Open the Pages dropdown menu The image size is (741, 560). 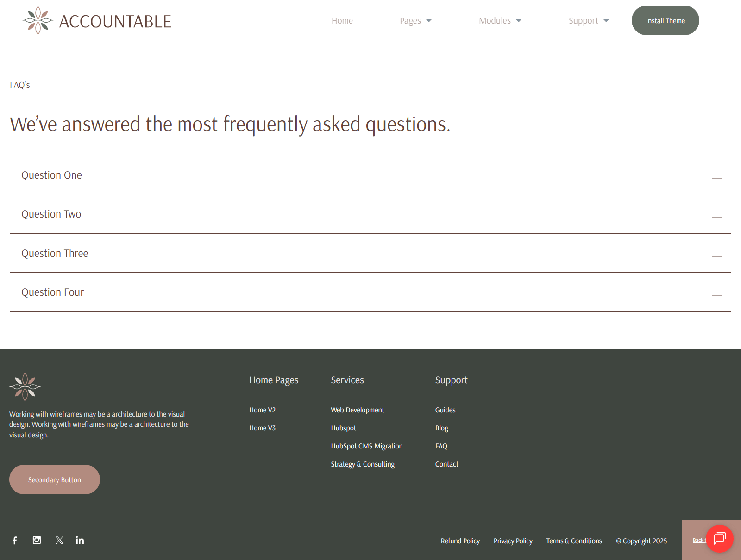pos(415,21)
